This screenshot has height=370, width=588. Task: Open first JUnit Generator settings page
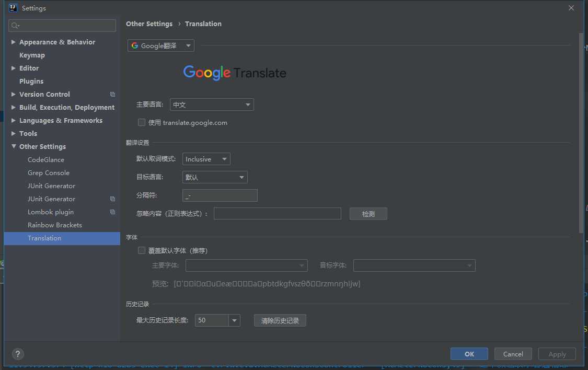click(x=51, y=186)
